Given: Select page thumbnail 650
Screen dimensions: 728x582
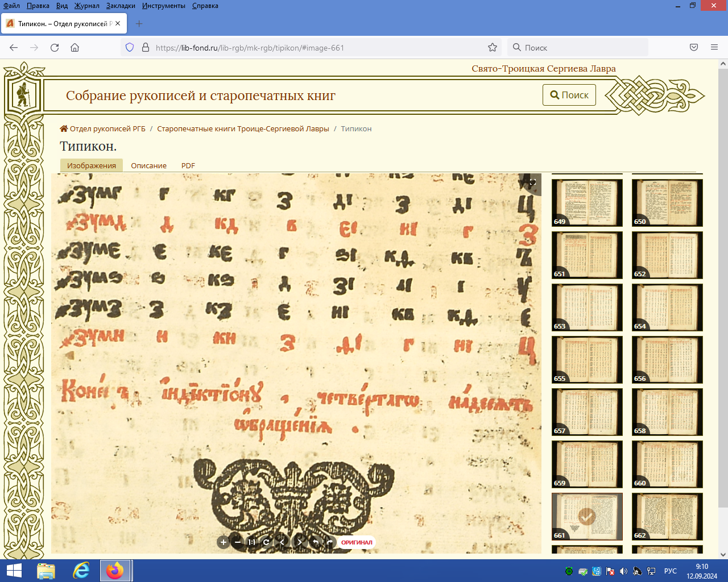Looking at the screenshot, I should [667, 202].
